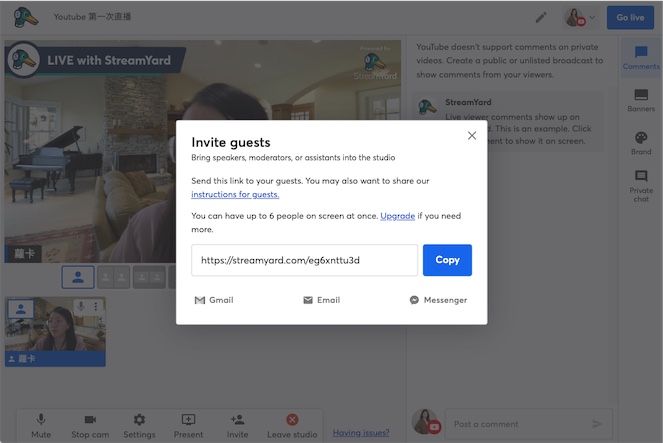Viewport: 663px width, 443px height.
Task: Select the streamyard invite URL field
Action: click(x=304, y=260)
